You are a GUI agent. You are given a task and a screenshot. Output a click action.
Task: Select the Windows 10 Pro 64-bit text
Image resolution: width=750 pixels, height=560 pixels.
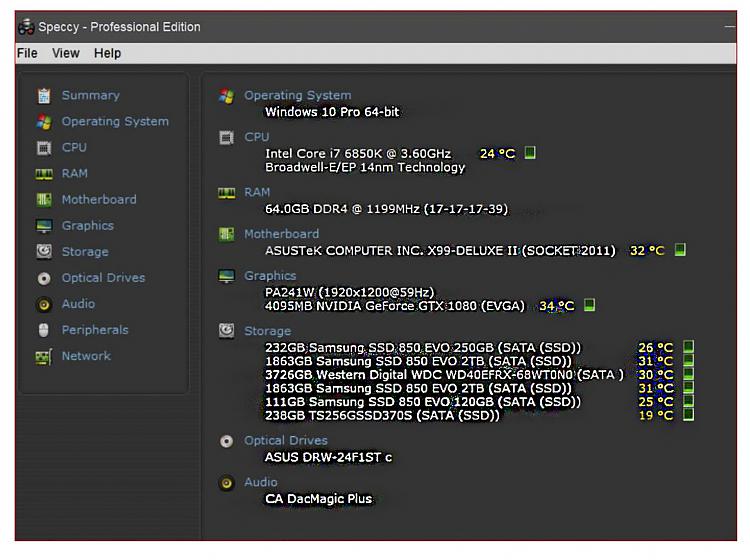click(332, 112)
